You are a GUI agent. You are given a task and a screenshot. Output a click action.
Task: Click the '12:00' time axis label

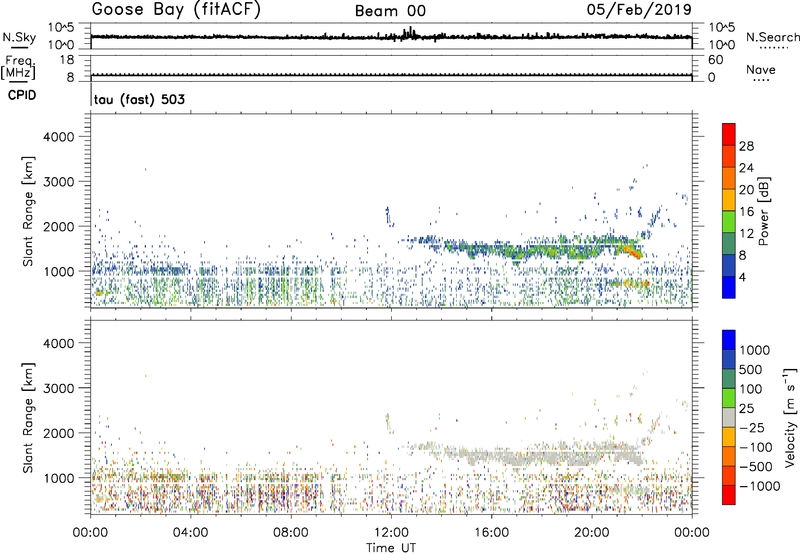click(391, 533)
